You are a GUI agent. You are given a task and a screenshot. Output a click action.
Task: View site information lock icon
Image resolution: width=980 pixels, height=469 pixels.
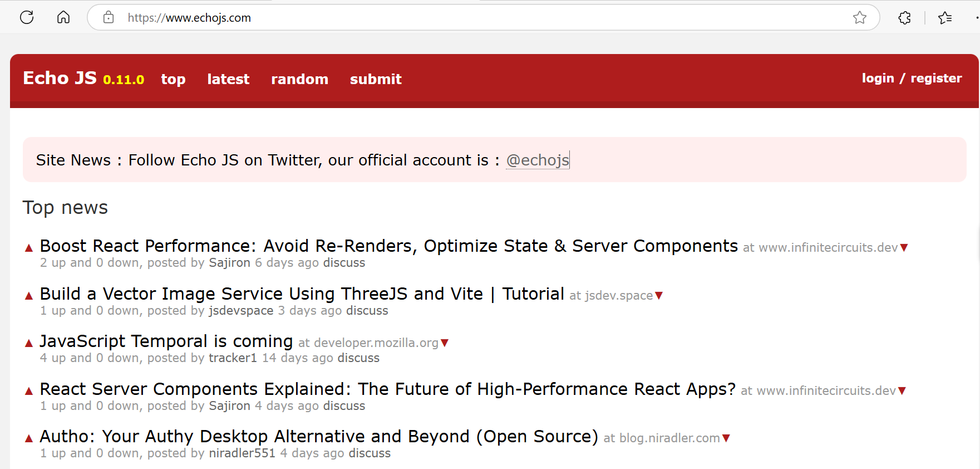[109, 18]
